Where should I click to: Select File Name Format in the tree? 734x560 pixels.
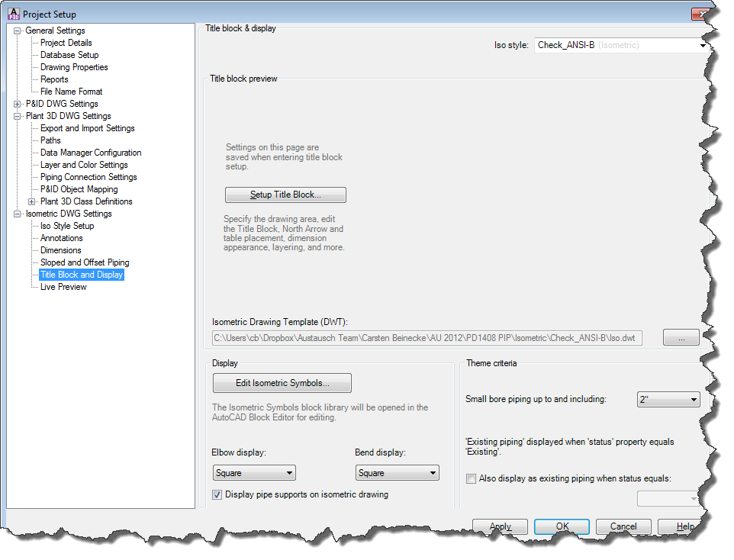point(71,92)
